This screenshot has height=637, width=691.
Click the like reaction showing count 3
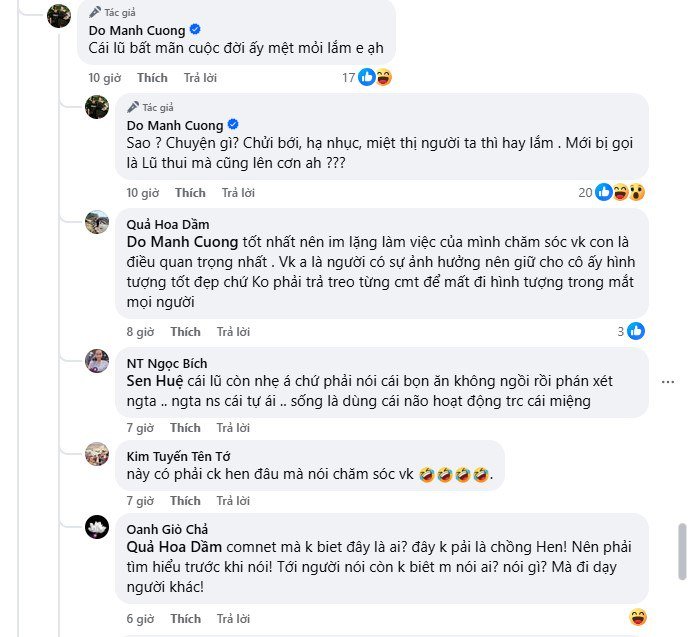tap(636, 331)
